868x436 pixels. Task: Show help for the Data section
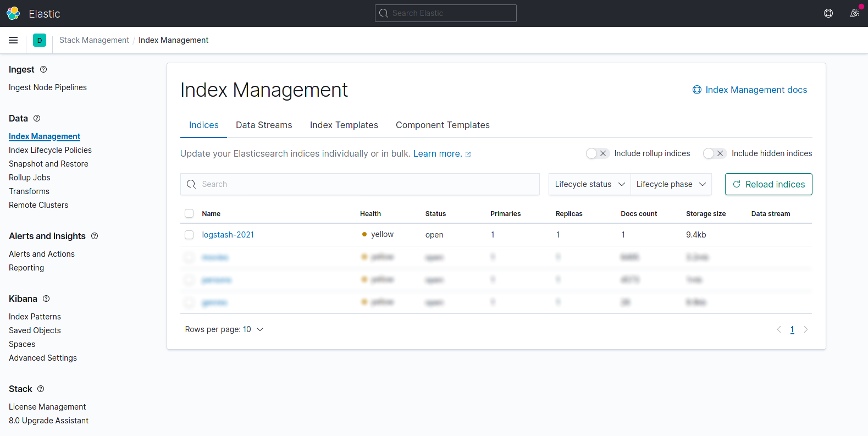(x=37, y=118)
